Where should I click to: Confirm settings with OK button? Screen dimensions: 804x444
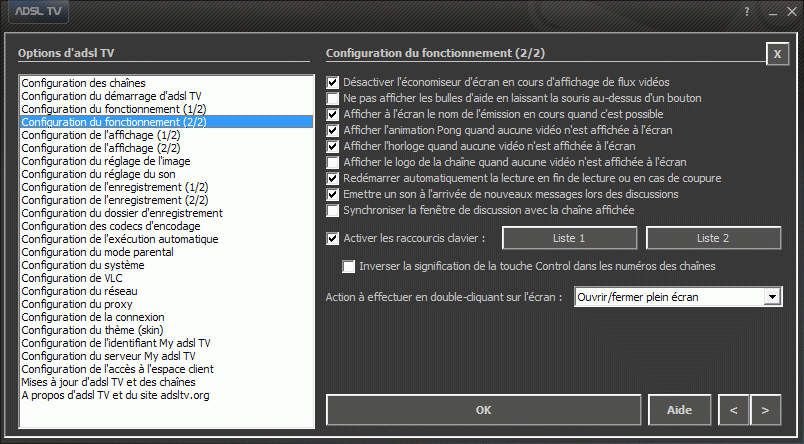point(484,410)
